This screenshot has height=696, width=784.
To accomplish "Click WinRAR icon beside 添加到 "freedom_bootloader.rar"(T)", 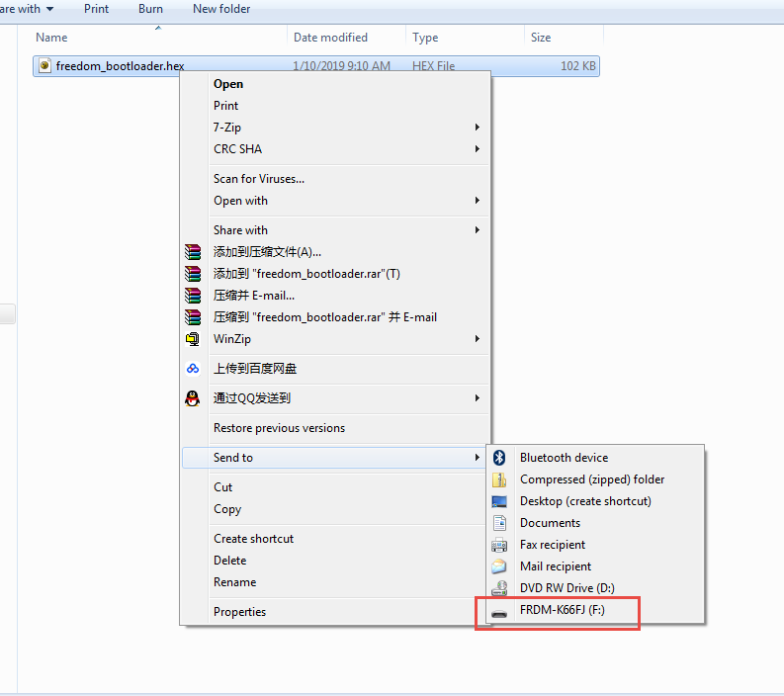I will pyautogui.click(x=193, y=274).
